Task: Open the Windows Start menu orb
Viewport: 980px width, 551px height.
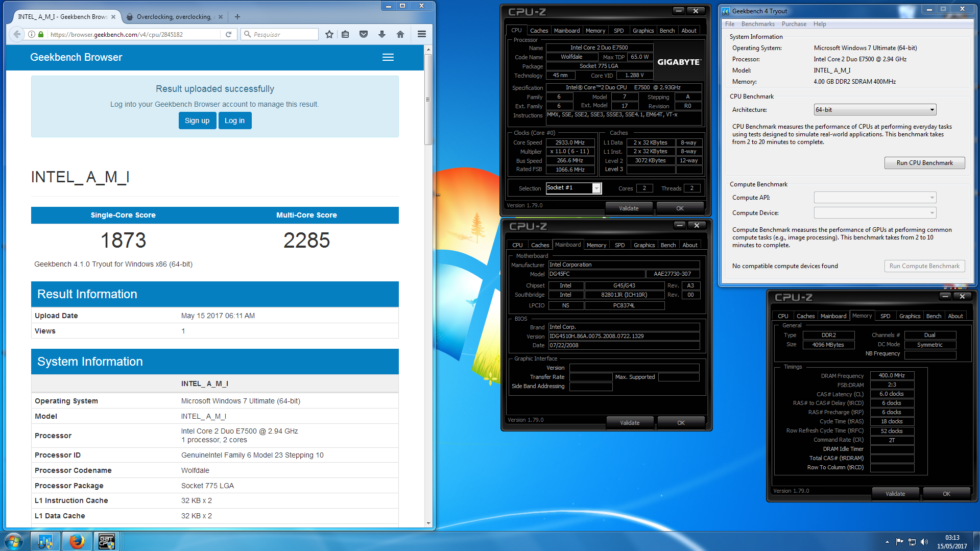Action: coord(14,541)
